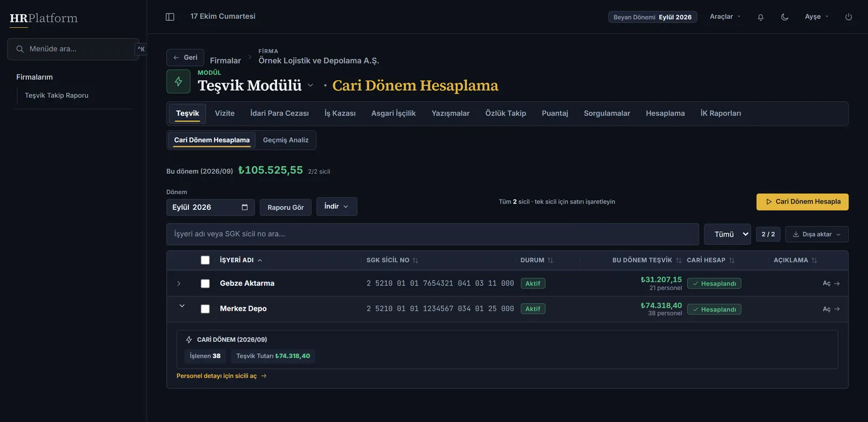Toggle the sidebar panel icon
868x422 pixels.
pos(170,17)
